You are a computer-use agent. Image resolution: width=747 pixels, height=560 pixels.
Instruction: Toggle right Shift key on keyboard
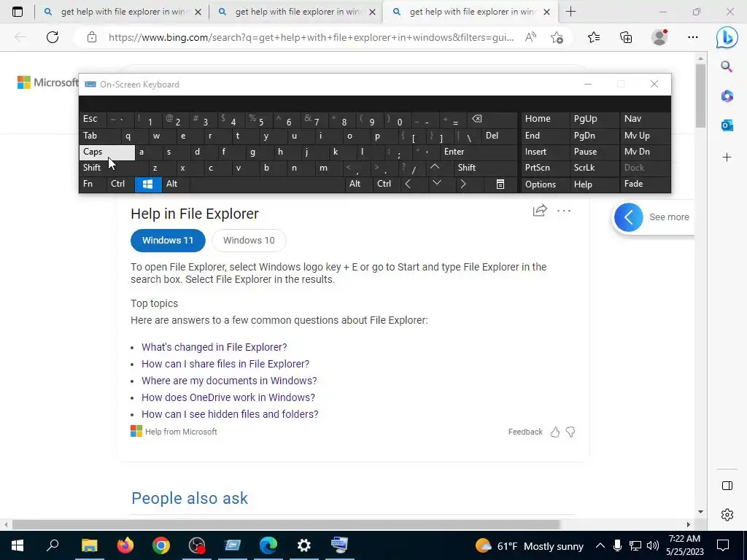pyautogui.click(x=485, y=168)
